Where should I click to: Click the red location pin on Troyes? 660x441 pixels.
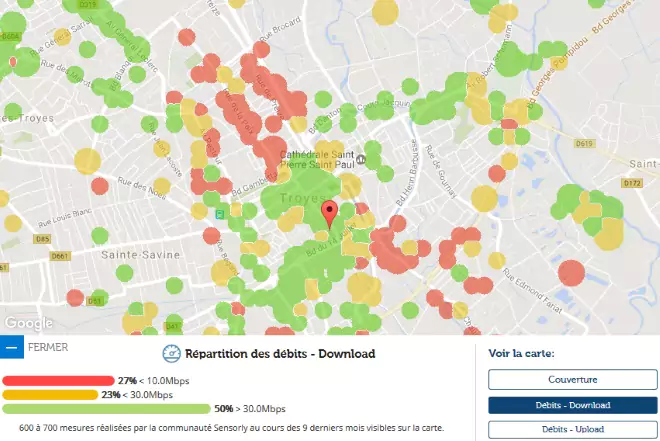pyautogui.click(x=329, y=213)
